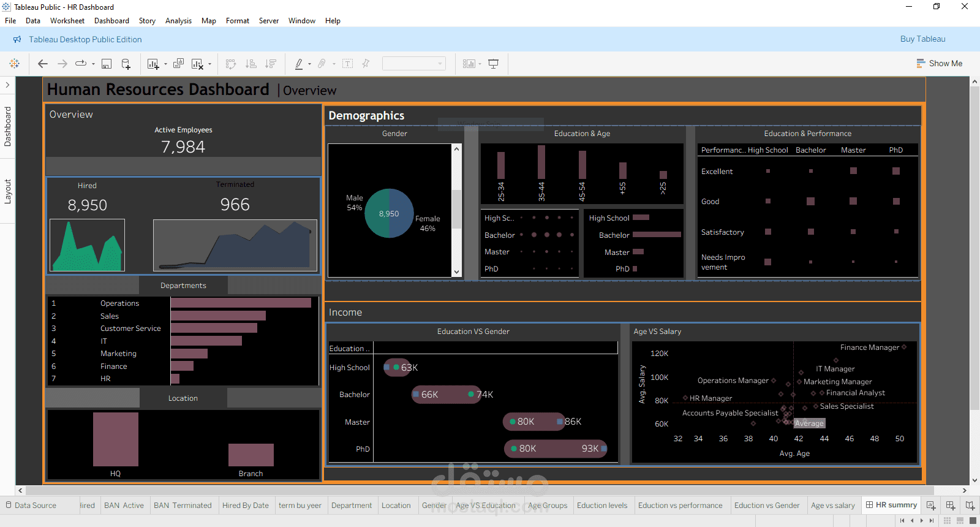Show the filmstrip view
980x527 pixels.
point(960,521)
